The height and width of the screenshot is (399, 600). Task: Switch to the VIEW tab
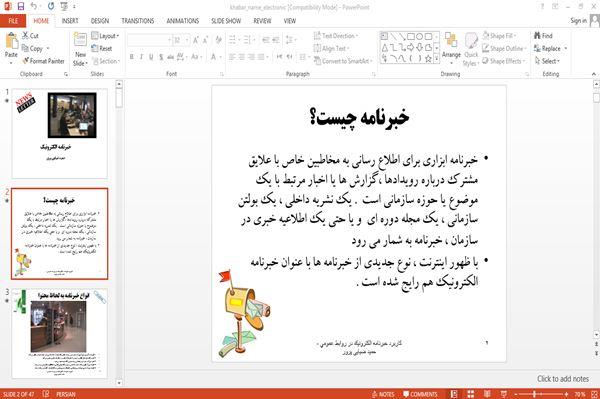[x=290, y=21]
